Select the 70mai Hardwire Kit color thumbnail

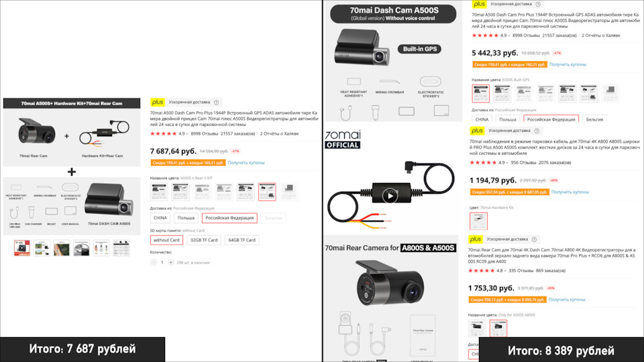click(478, 221)
